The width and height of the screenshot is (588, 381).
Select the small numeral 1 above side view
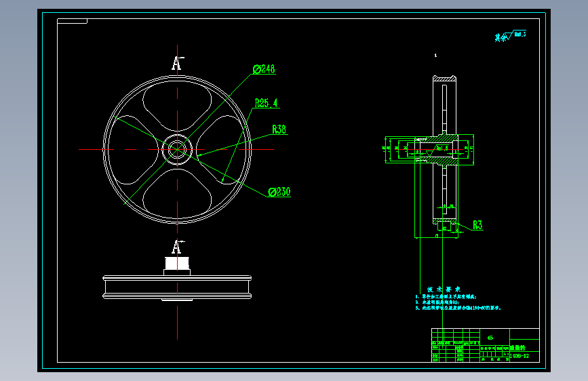tap(435, 55)
